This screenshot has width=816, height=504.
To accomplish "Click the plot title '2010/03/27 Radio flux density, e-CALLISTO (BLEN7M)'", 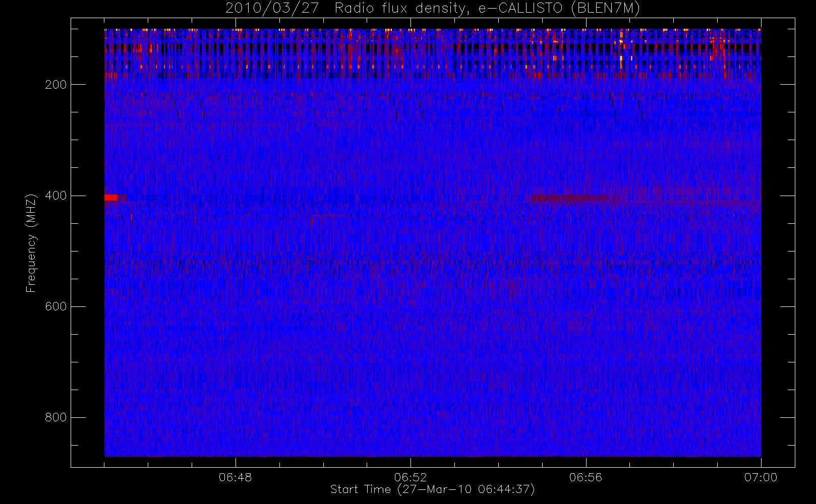I will pyautogui.click(x=433, y=9).
